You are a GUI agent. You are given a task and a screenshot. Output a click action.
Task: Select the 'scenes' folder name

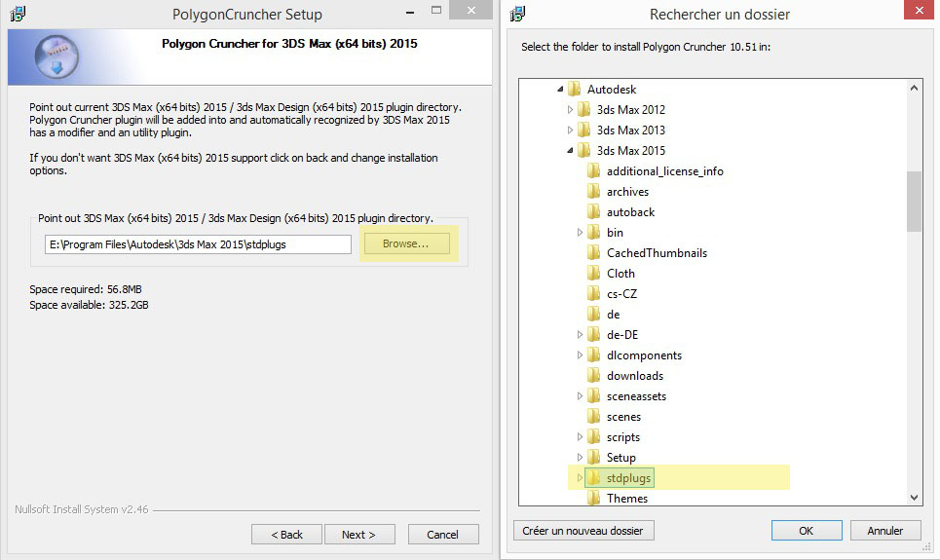click(623, 417)
